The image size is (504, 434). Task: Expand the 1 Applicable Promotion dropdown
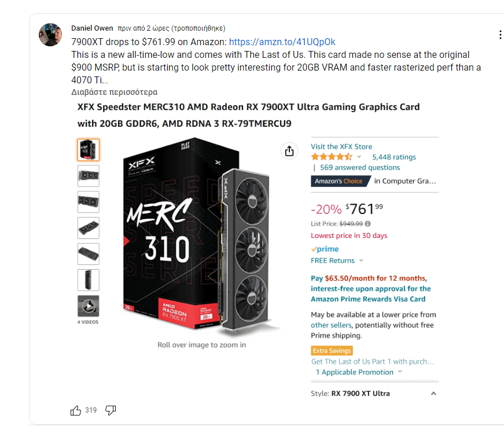click(400, 372)
